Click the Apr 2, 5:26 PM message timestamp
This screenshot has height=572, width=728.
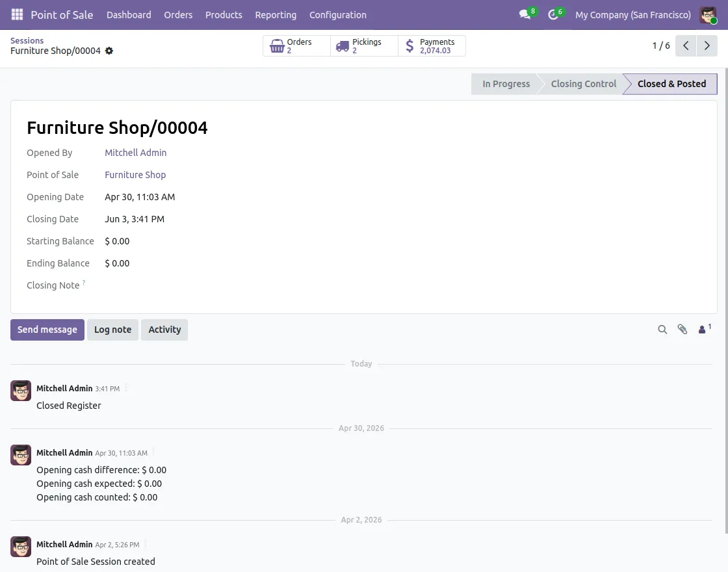coord(117,545)
